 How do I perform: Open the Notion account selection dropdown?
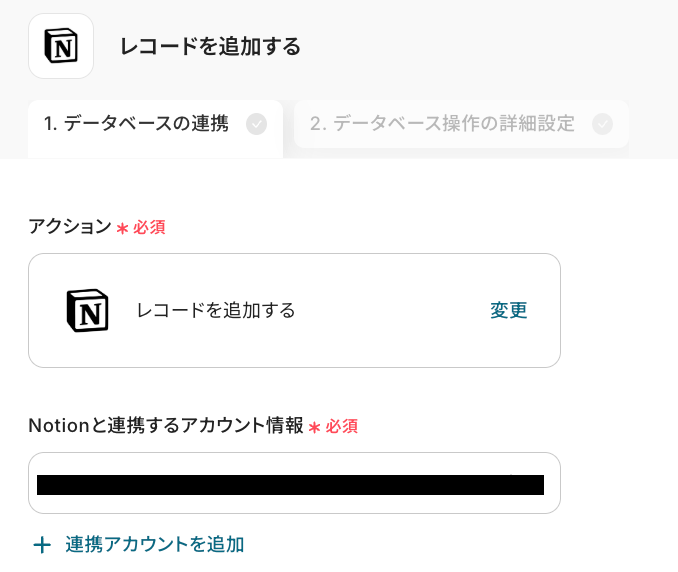pos(294,484)
